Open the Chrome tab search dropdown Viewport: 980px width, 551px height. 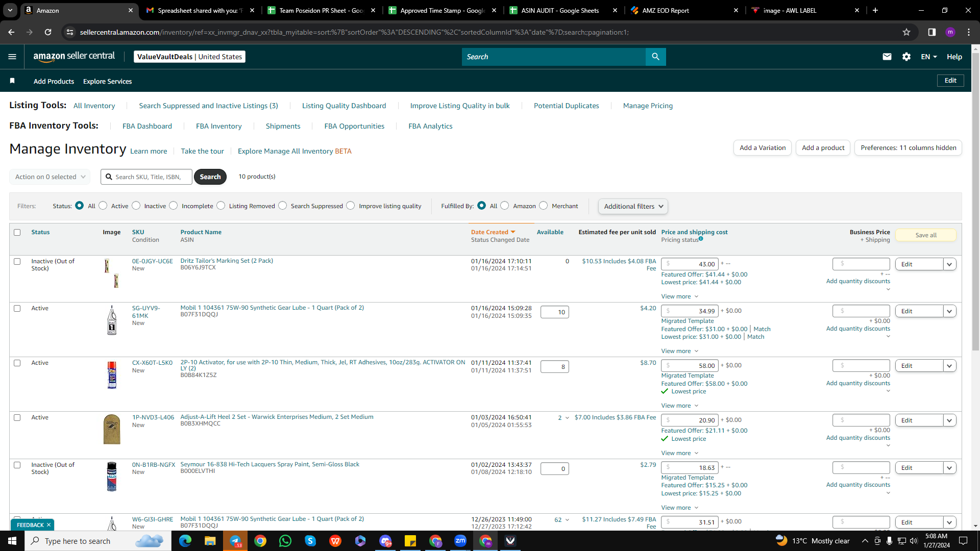click(10, 10)
